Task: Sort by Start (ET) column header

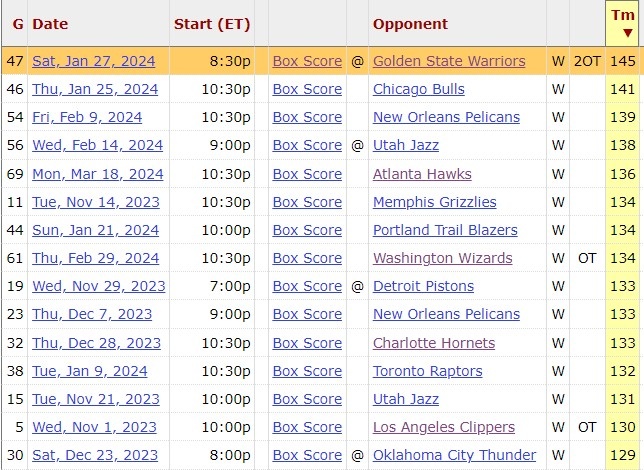Action: [211, 23]
